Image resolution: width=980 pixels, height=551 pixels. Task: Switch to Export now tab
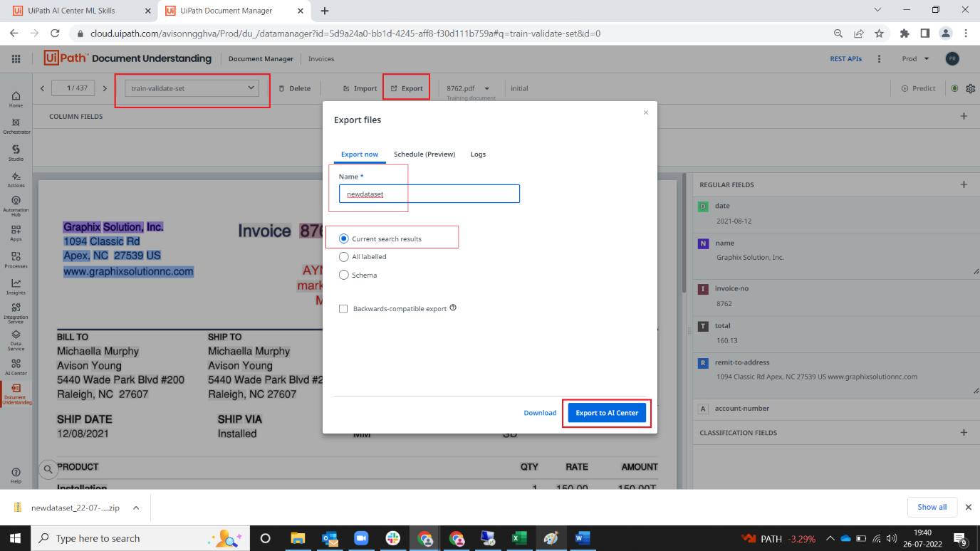coord(360,154)
